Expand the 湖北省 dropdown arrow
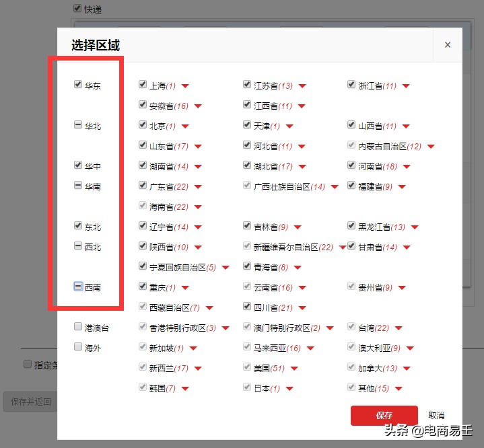The image size is (484, 448). (302, 167)
